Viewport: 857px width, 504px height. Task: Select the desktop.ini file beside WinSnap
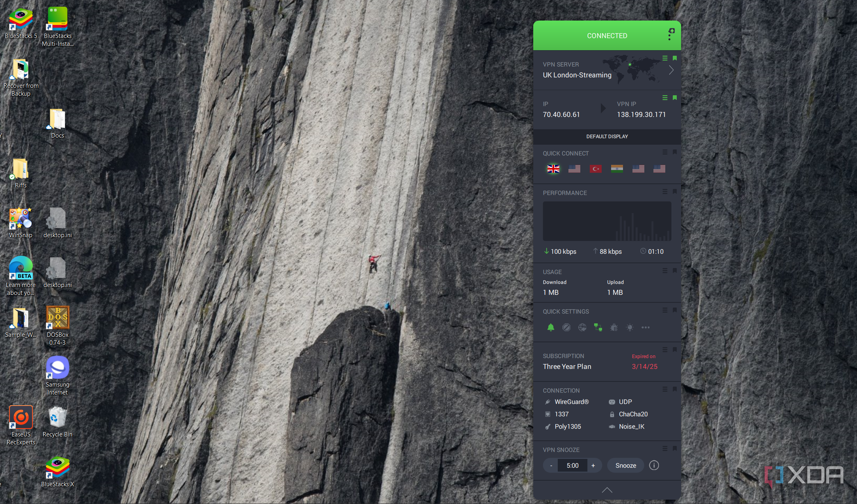[58, 223]
